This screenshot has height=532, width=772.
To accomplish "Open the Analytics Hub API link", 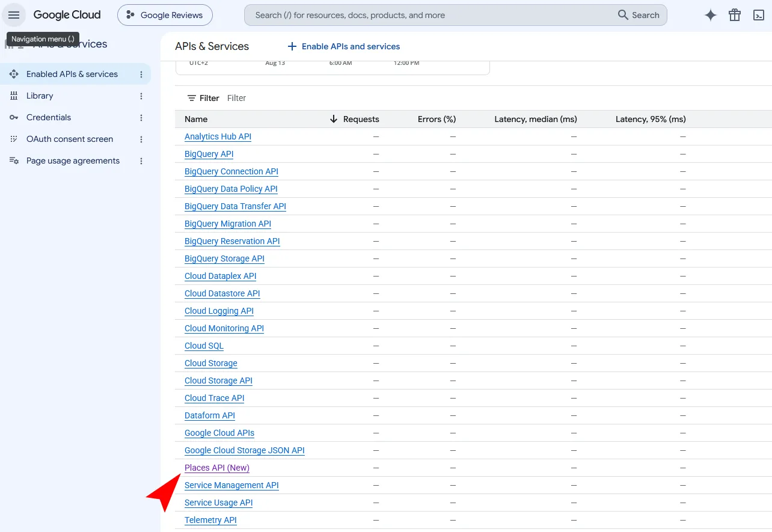I will click(x=218, y=137).
